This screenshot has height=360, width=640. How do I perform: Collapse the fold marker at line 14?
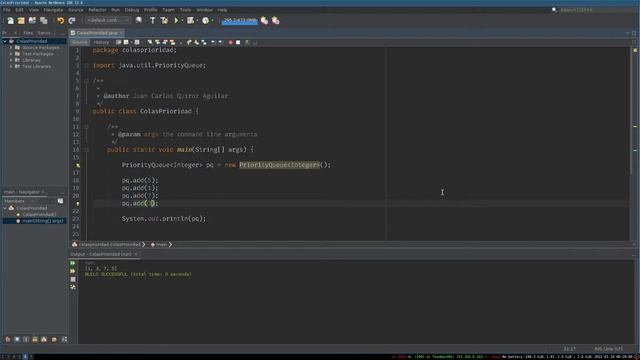86,150
